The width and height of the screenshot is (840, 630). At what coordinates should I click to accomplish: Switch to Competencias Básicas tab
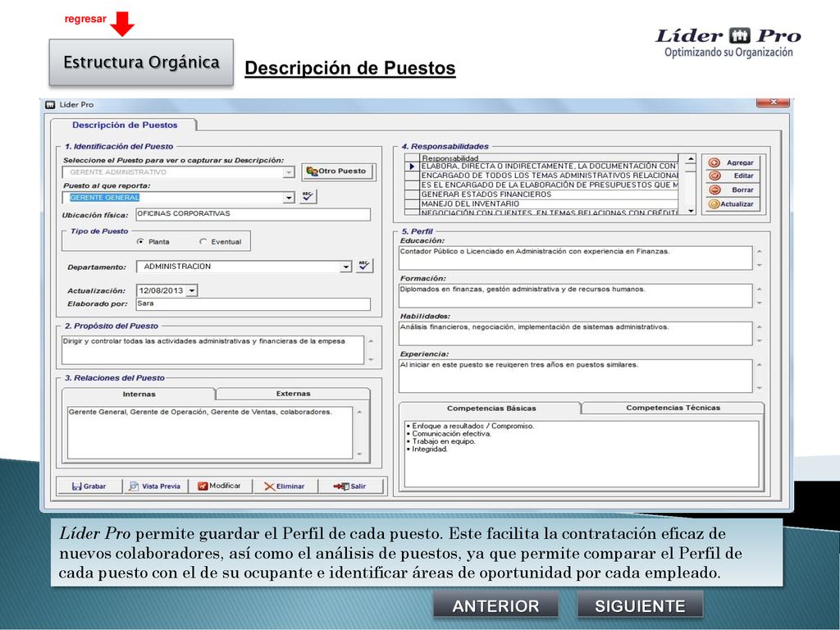491,409
